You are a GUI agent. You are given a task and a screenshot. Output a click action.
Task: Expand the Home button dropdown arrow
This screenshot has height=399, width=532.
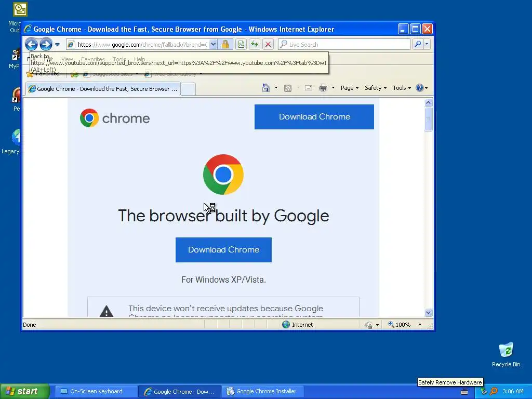pos(276,88)
